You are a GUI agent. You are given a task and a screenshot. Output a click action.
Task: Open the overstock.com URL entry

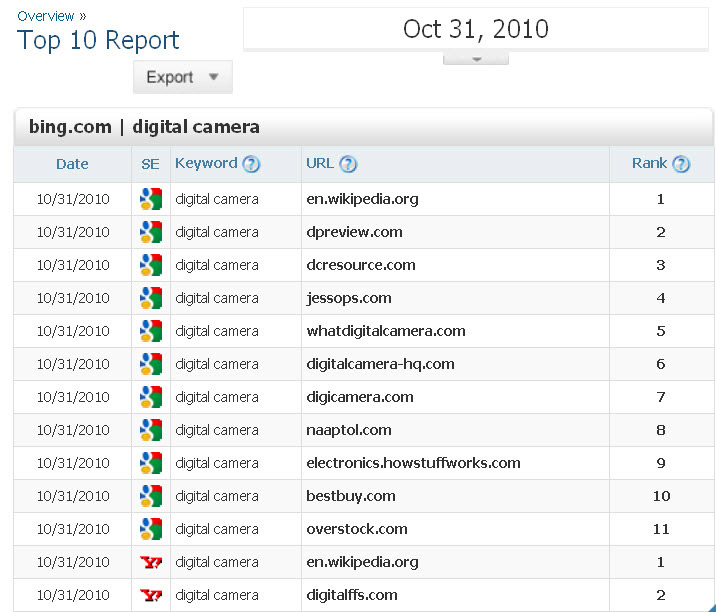click(x=356, y=529)
